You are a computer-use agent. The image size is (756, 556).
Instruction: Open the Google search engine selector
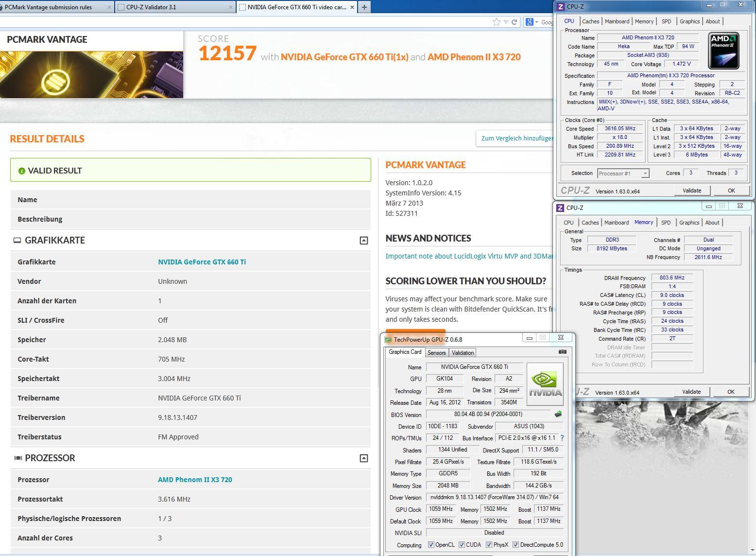tap(531, 22)
